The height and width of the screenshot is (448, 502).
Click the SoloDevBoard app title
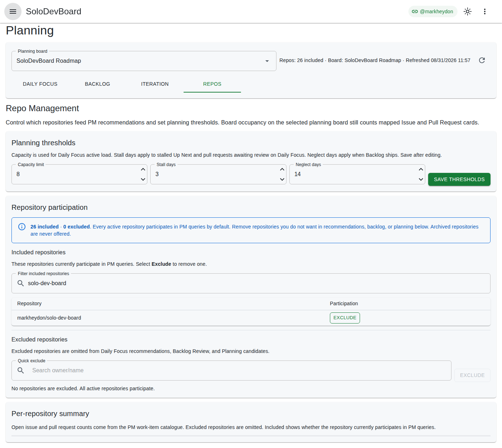click(53, 11)
